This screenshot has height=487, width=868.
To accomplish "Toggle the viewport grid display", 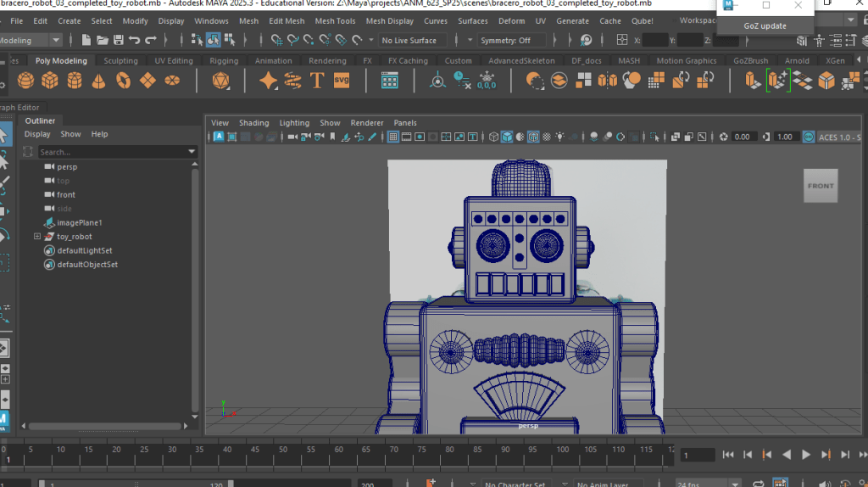I will 393,137.
